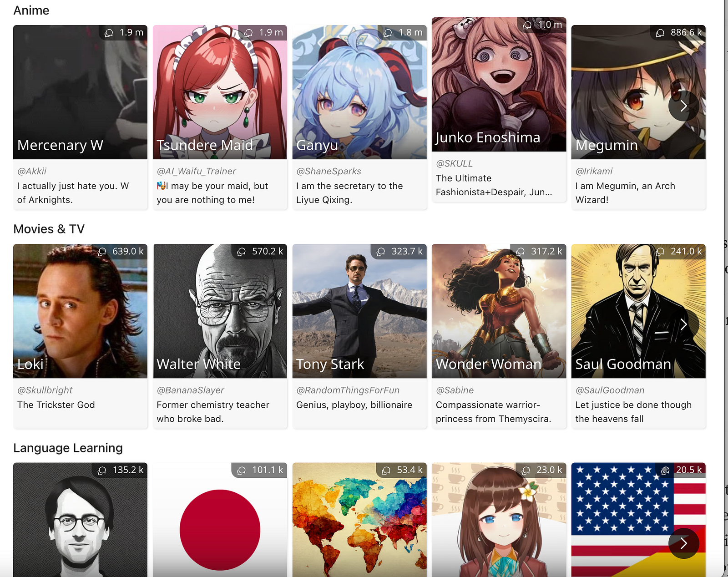Screen dimensions: 728x577
Task: Click the chat bubble icon on Wonder Woman card
Action: click(521, 252)
